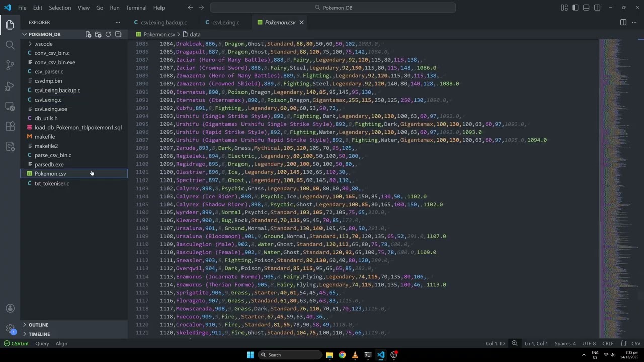The width and height of the screenshot is (644, 362).
Task: Open editor More Actions ellipsis menu
Action: [x=634, y=22]
